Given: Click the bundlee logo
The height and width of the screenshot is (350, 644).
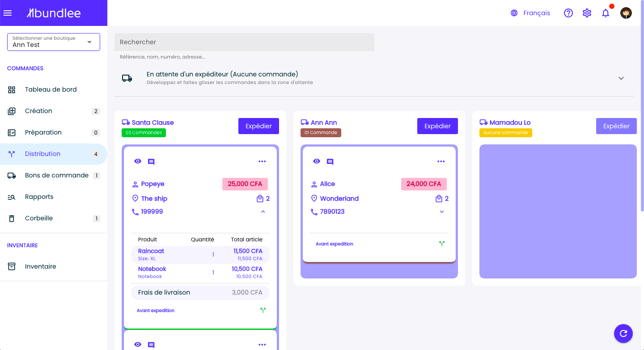Looking at the screenshot, I should (x=54, y=13).
